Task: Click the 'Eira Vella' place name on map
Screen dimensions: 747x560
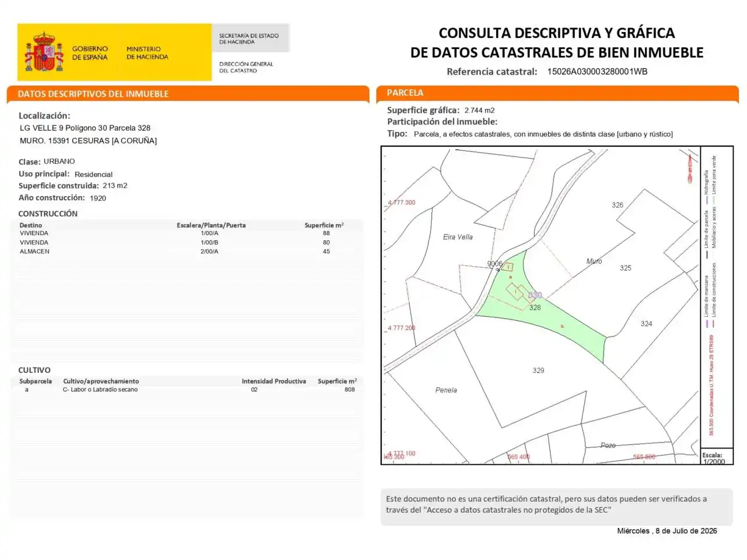Action: pyautogui.click(x=458, y=237)
